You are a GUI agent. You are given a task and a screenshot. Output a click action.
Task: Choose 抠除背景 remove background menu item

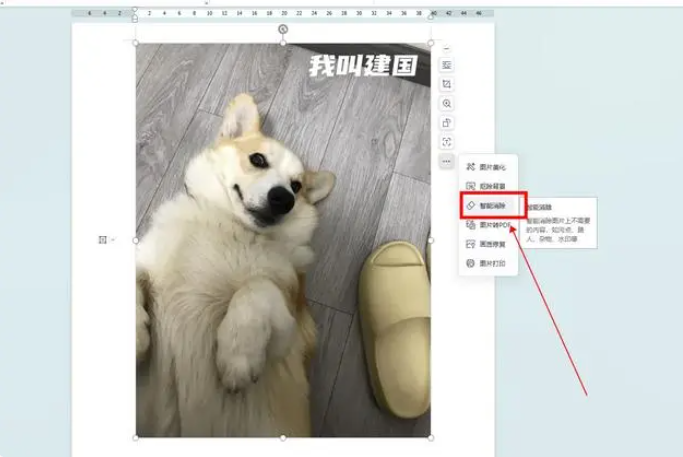click(x=488, y=186)
